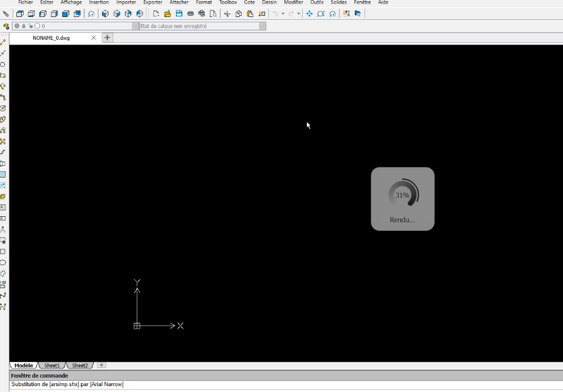Click the regenerate drawing icon
Screen dimensions: 563x392
(x=91, y=14)
